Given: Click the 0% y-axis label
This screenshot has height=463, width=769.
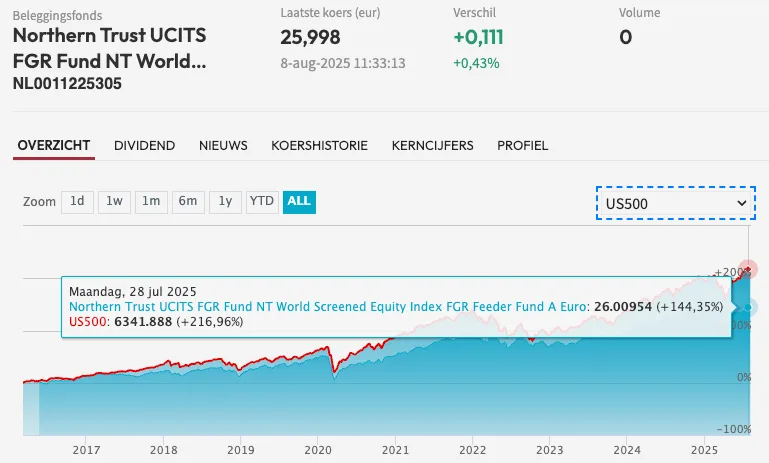Looking at the screenshot, I should 743,377.
